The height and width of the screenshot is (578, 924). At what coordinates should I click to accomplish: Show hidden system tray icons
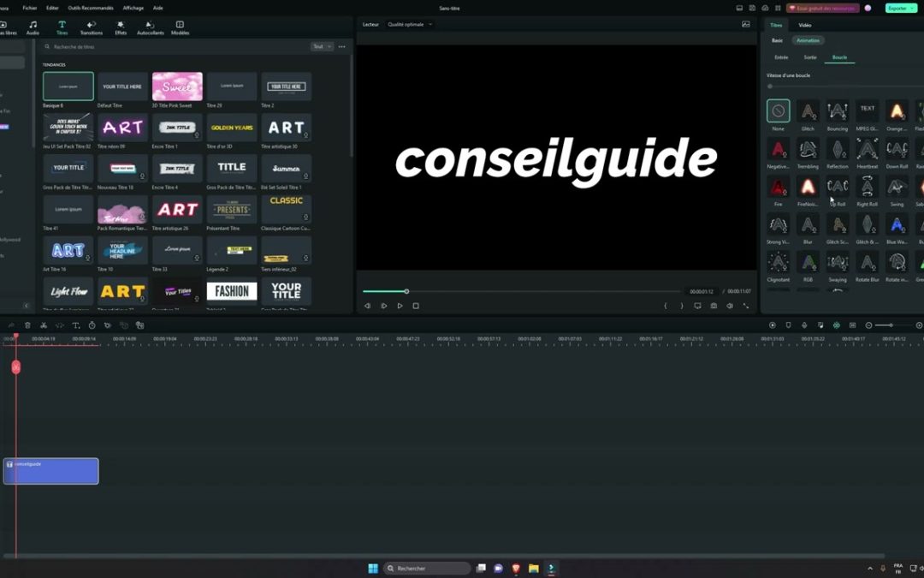[x=870, y=568]
